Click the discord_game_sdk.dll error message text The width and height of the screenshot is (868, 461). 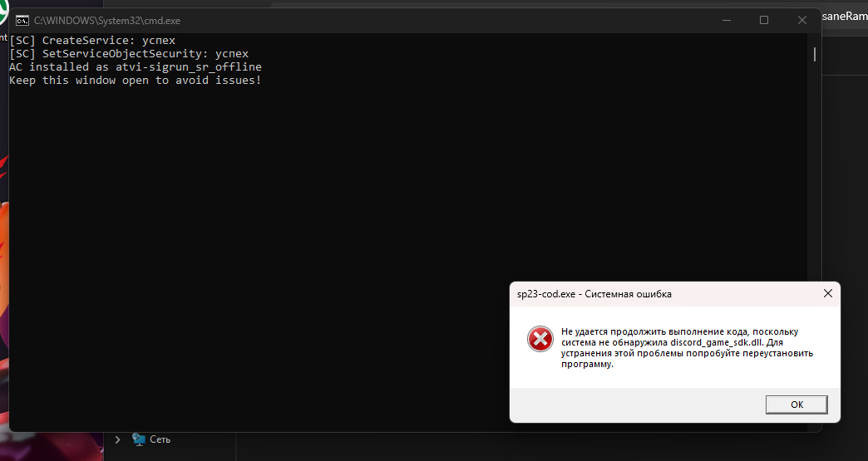coord(687,348)
